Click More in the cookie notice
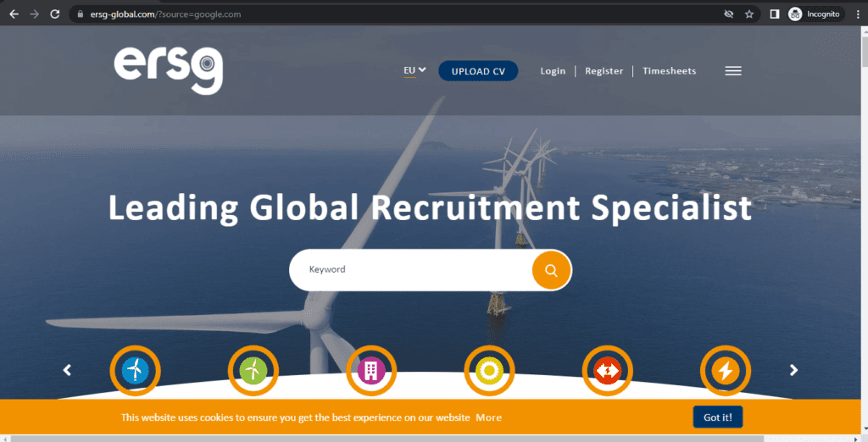The width and height of the screenshot is (868, 442). (x=488, y=417)
